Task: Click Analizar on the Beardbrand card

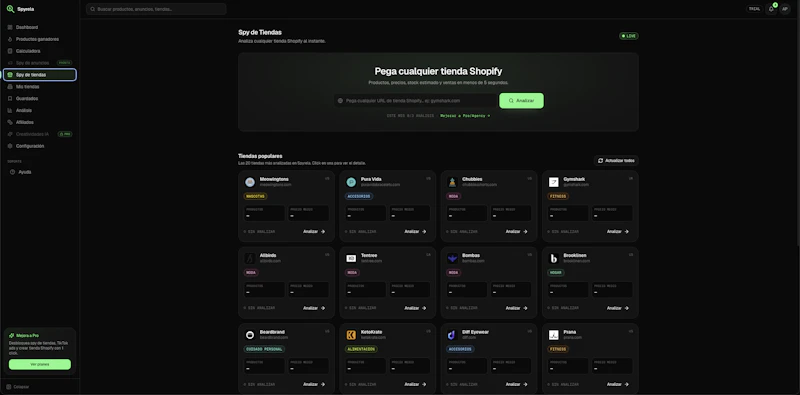Action: tap(314, 384)
